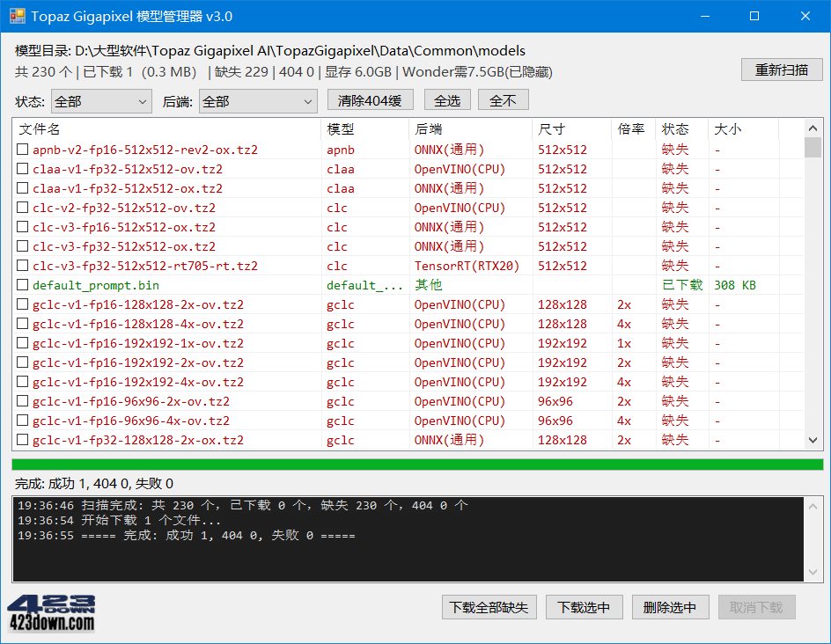The height and width of the screenshot is (644, 831).
Task: Mark the clc-v3-fp16-512x512-ox.tz2 checkbox
Action: click(x=22, y=227)
